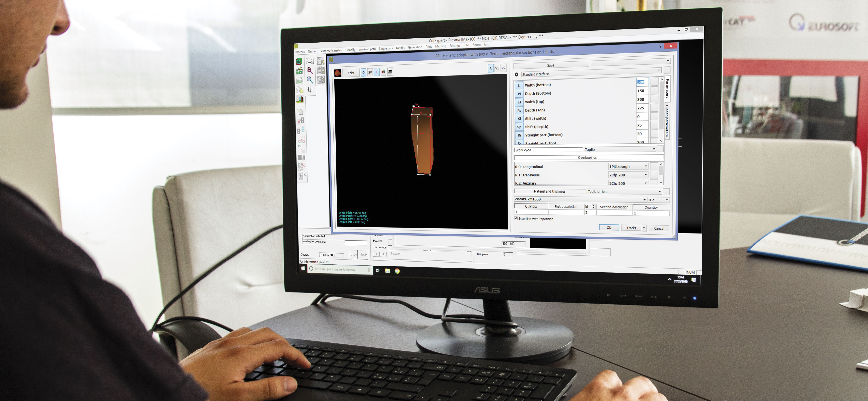Click the Sl parameter icon

coord(519,119)
